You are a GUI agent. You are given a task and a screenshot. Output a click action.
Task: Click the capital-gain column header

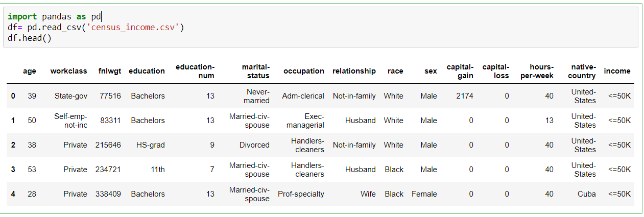point(460,71)
